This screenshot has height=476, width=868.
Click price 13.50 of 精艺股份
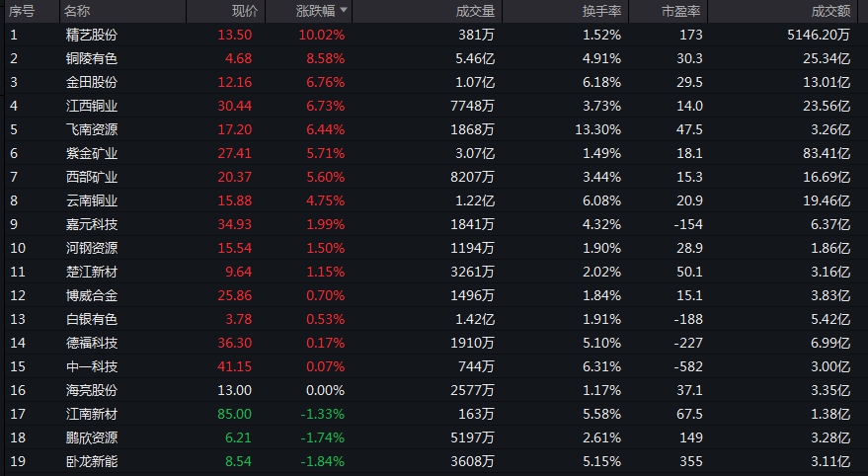(235, 35)
